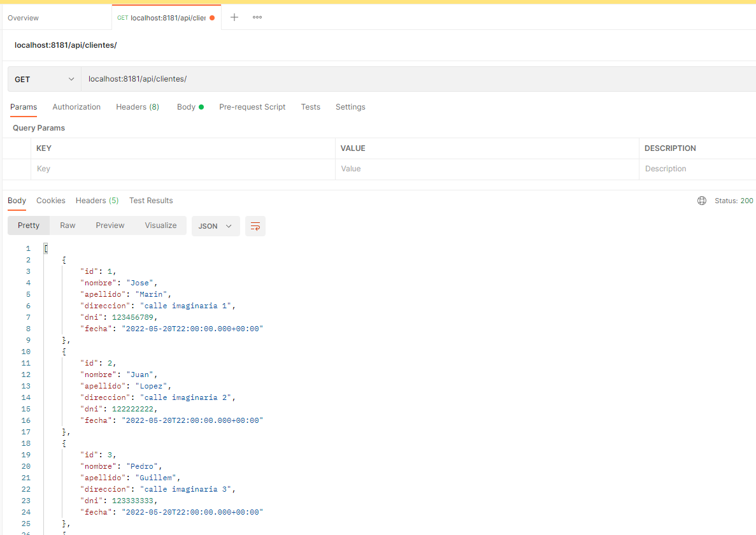Switch to the Pre-request Script tab
Screen dimensions: 756x535
[x=252, y=107]
